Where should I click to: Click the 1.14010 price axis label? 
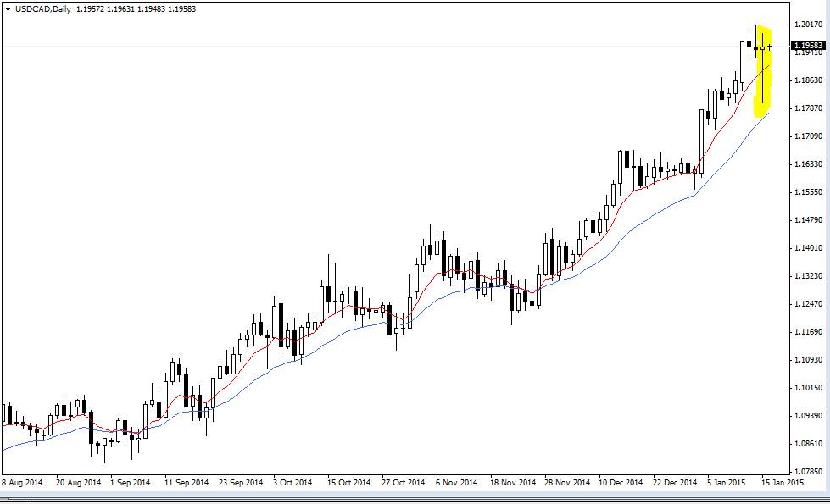tap(809, 248)
